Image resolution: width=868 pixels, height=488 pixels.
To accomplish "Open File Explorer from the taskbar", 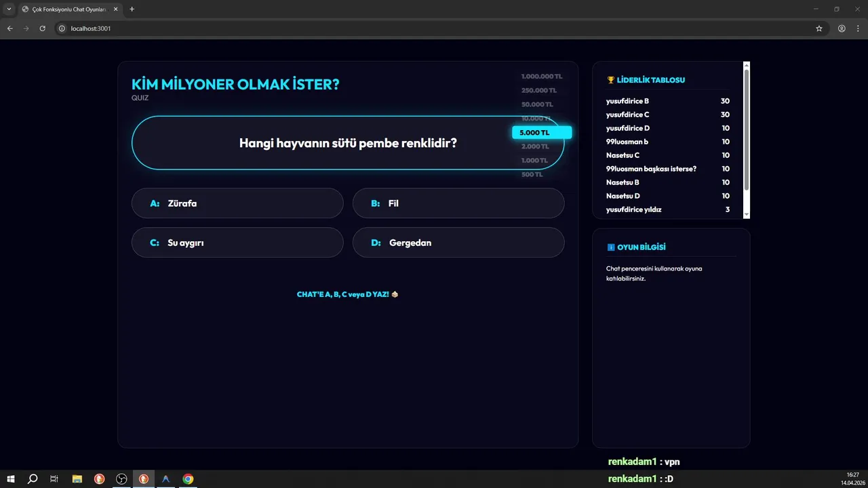I will pos(77,479).
